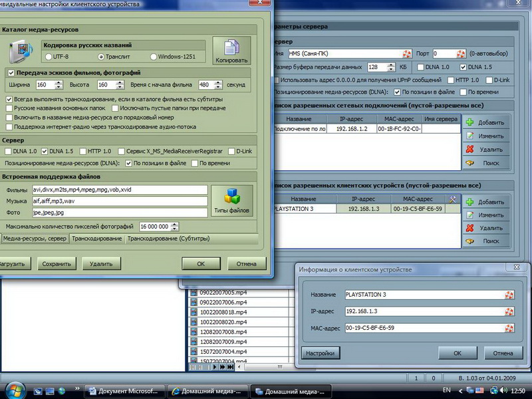Toggle DLNA 1.5 in client settings dialog
The image size is (532, 399).
click(45, 151)
